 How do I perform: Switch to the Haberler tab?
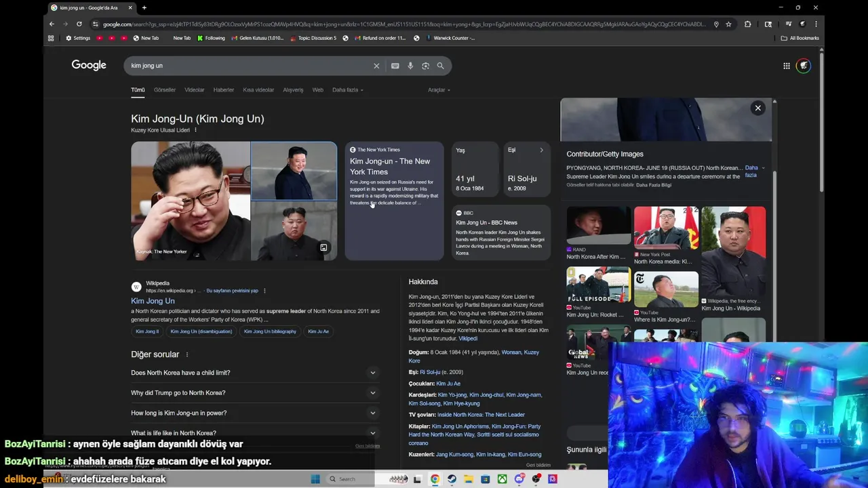point(224,90)
